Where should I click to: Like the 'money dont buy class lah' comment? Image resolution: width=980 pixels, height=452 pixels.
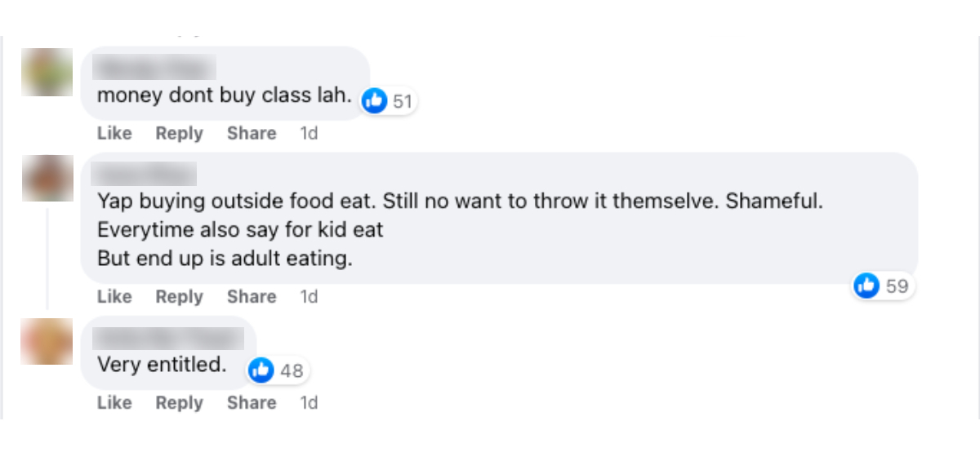pyautogui.click(x=114, y=133)
